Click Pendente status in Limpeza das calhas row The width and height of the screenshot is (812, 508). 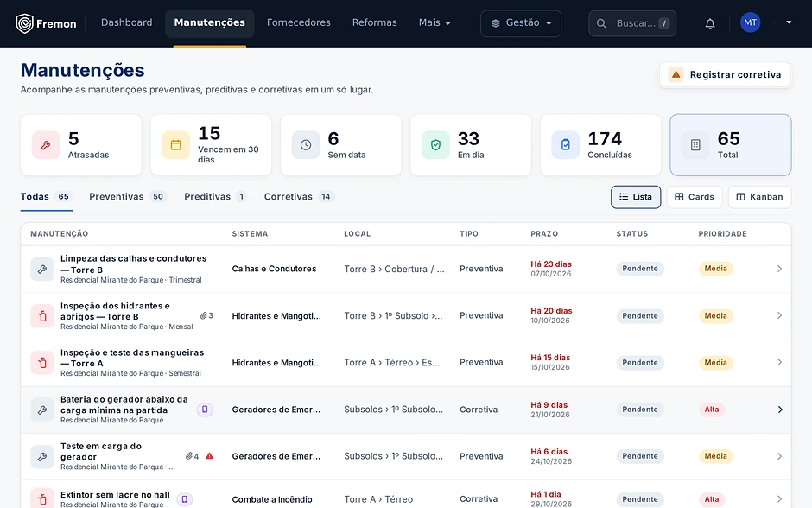[x=640, y=269]
